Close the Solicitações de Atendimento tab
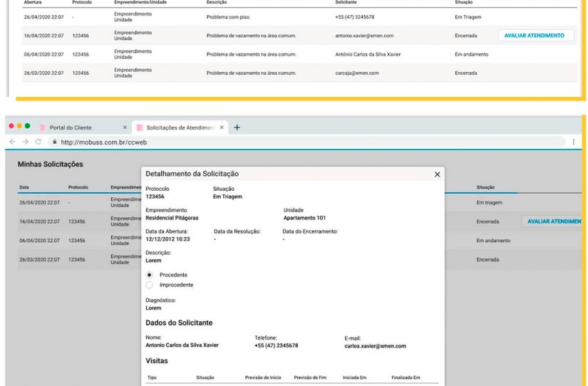Viewport: 588px width, 386px height. click(x=222, y=127)
